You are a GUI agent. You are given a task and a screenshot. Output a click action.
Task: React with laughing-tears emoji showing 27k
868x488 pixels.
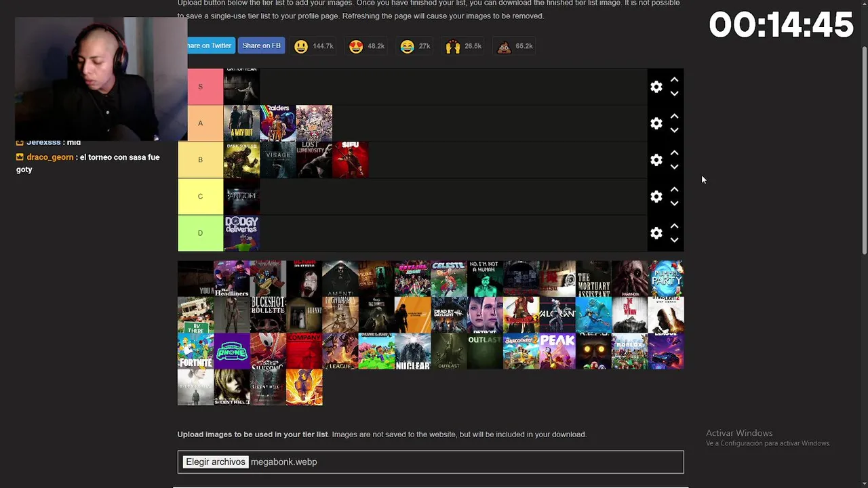coord(415,46)
